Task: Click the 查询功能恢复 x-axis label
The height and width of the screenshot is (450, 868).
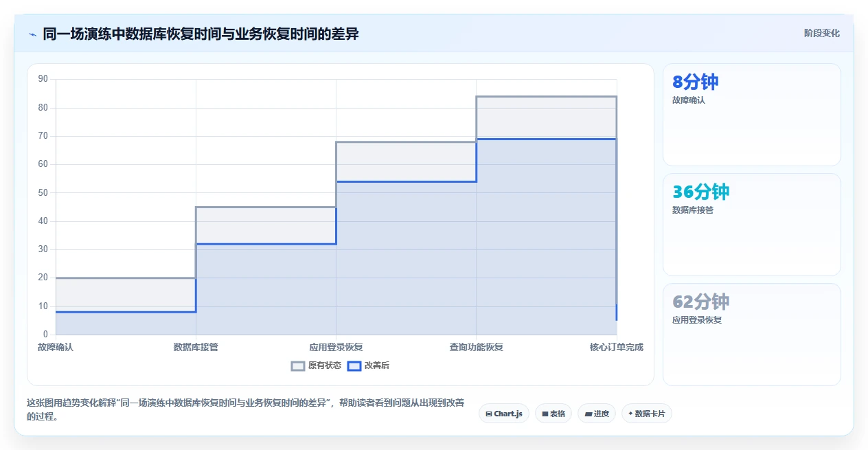Action: (477, 347)
